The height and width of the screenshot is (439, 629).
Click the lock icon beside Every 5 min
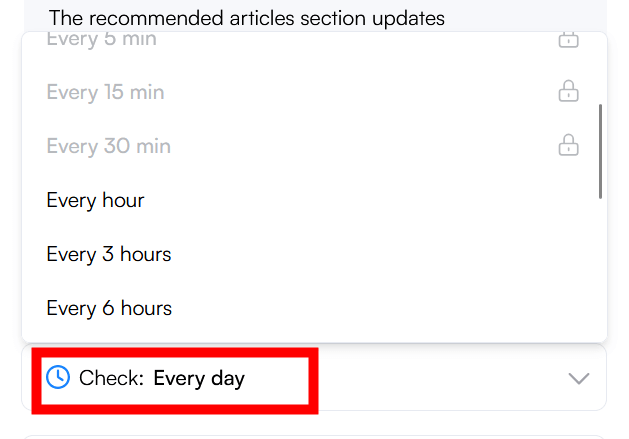(568, 41)
